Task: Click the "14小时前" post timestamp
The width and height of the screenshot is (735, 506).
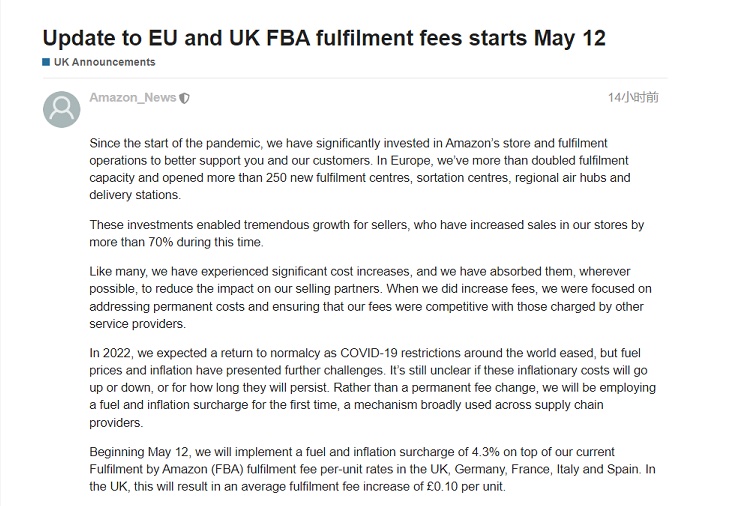Action: click(633, 97)
